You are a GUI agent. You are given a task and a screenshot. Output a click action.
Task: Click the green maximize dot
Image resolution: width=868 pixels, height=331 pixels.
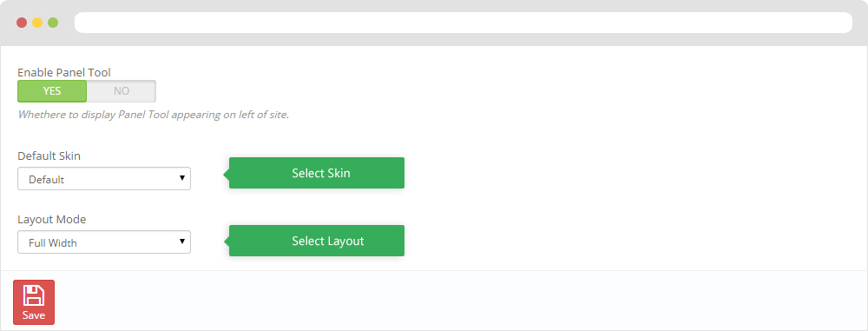point(53,23)
